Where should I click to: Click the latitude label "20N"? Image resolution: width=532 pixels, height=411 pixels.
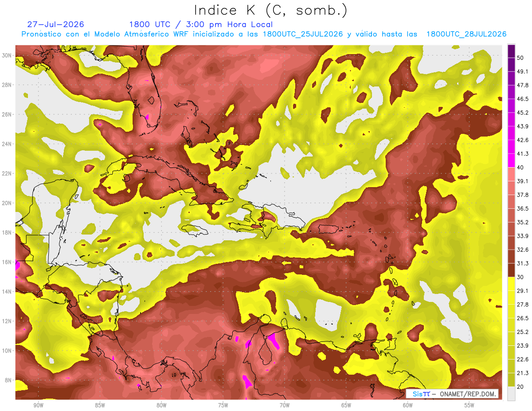[7, 203]
